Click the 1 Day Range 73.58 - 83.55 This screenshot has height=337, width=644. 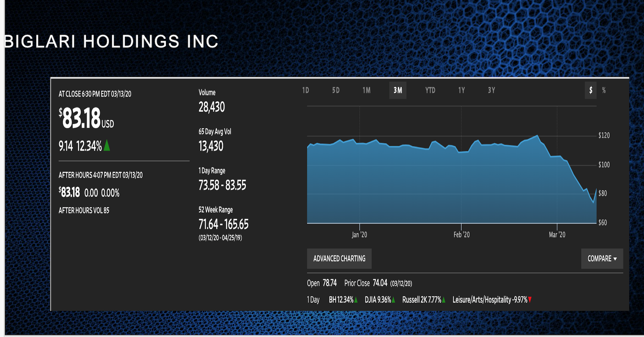pos(222,185)
